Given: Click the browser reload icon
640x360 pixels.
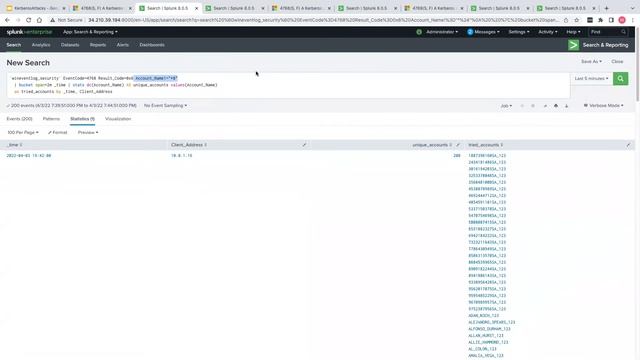Looking at the screenshot, I should 28,20.
